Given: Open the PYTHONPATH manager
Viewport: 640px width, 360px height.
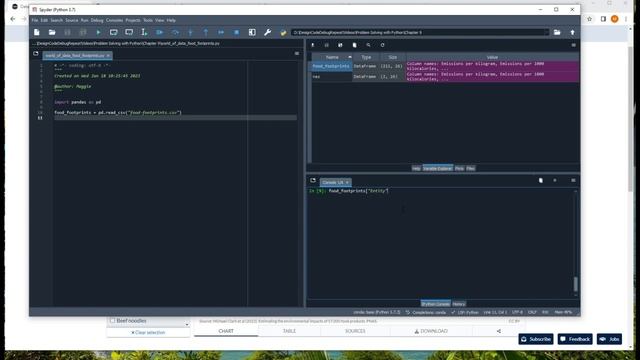Looking at the screenshot, I should [x=283, y=32].
